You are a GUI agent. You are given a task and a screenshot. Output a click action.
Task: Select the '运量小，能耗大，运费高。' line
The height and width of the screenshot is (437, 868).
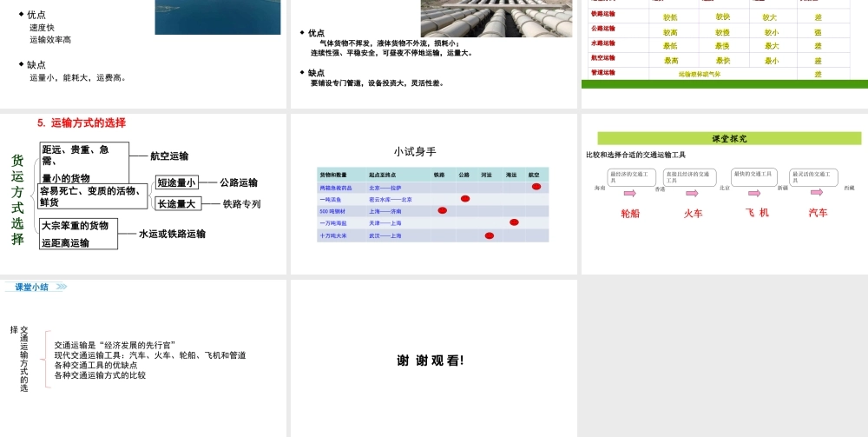[x=79, y=77]
